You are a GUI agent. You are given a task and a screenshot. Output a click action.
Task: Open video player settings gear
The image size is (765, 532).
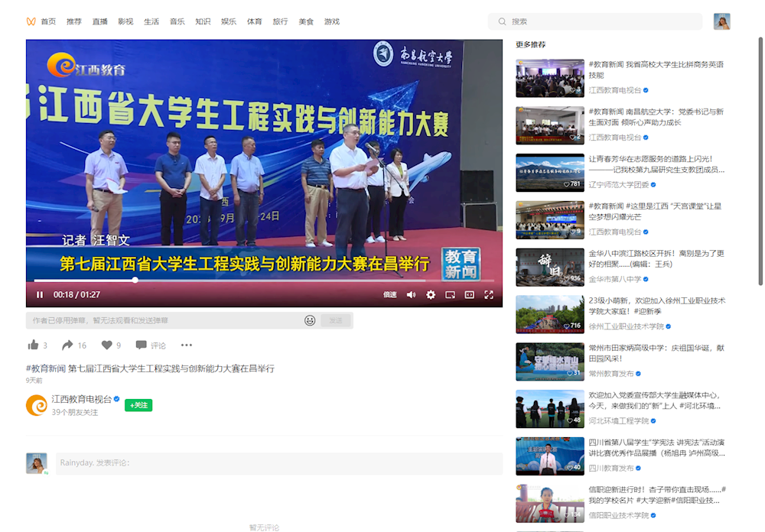tap(431, 295)
